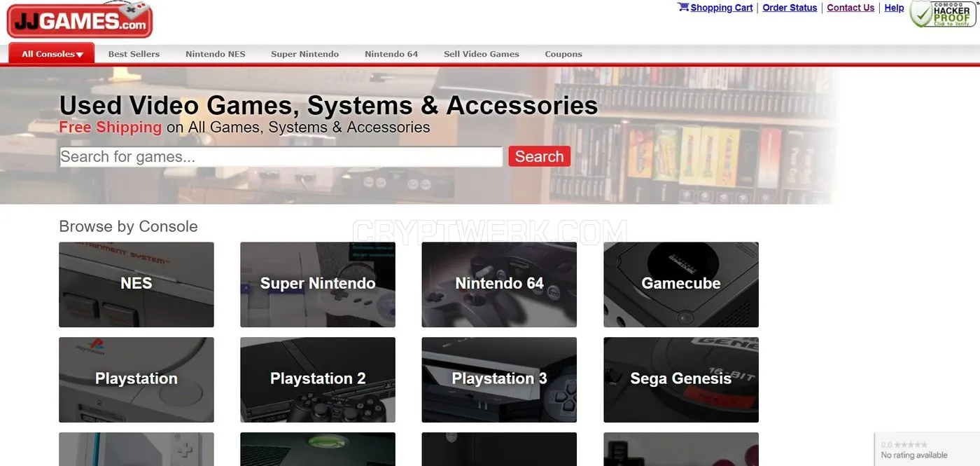Screen dimensions: 980x466
Task: Select the Playstation 2 console tile
Action: [318, 380]
